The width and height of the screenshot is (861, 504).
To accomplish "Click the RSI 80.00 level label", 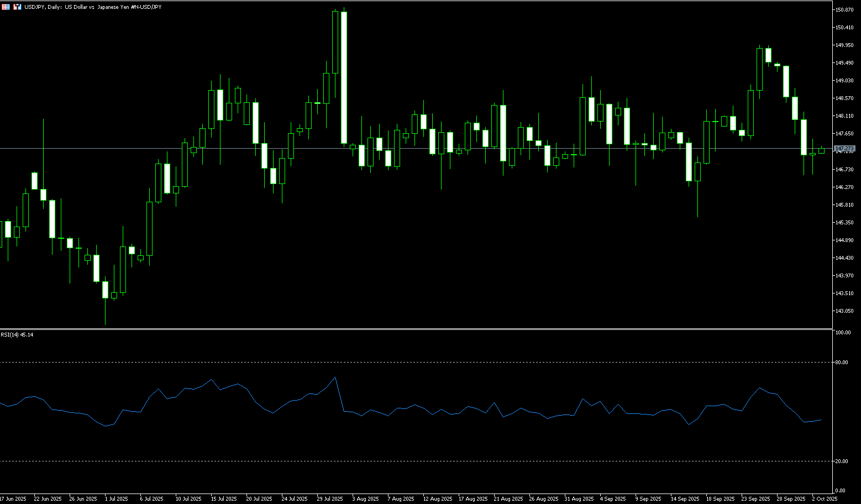I will (x=842, y=363).
